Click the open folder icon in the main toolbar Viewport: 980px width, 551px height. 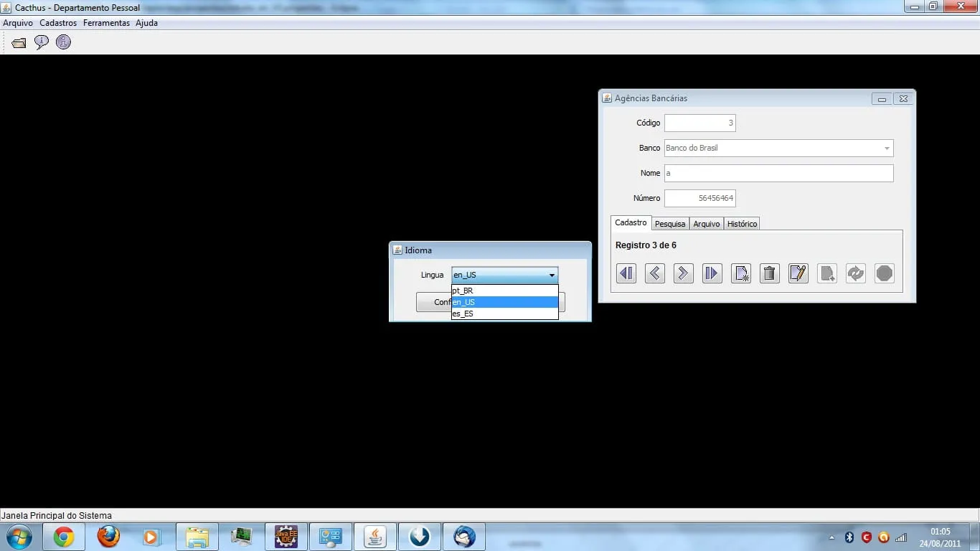coord(19,43)
